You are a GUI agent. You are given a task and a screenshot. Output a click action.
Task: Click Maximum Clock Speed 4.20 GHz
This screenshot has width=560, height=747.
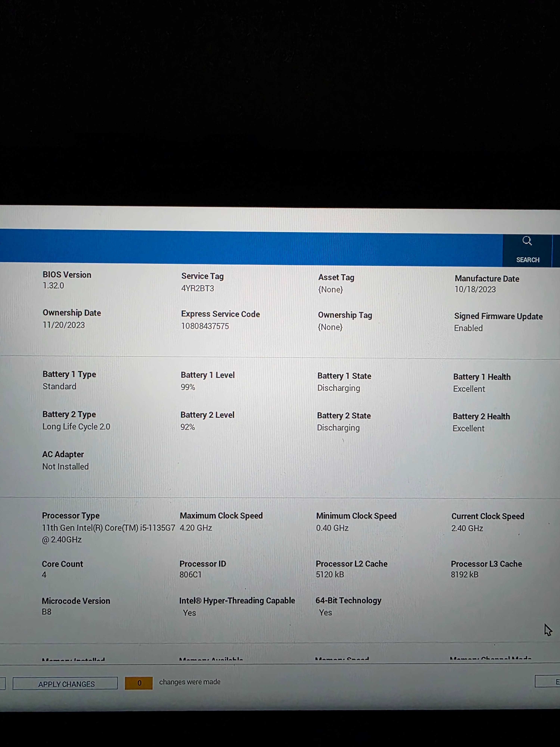(196, 528)
